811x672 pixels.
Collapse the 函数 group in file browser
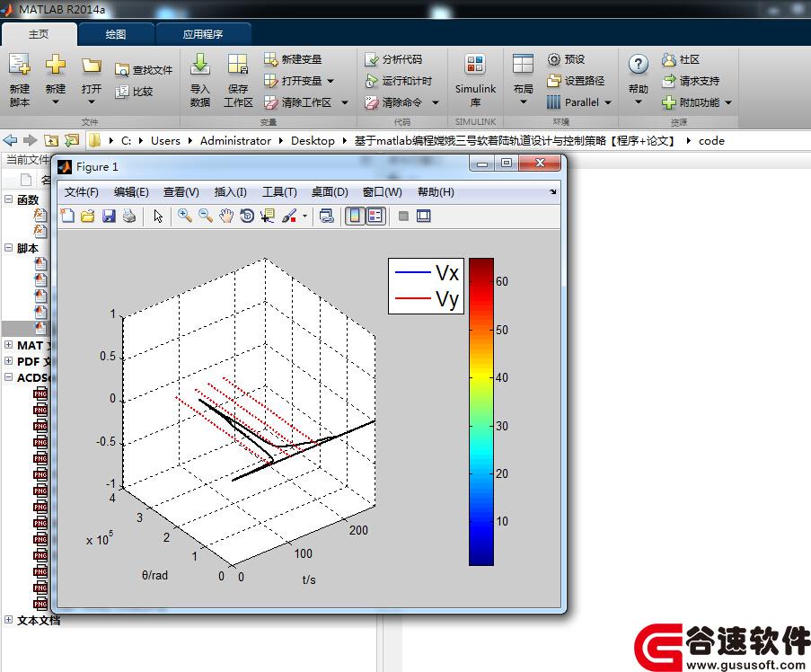8,199
